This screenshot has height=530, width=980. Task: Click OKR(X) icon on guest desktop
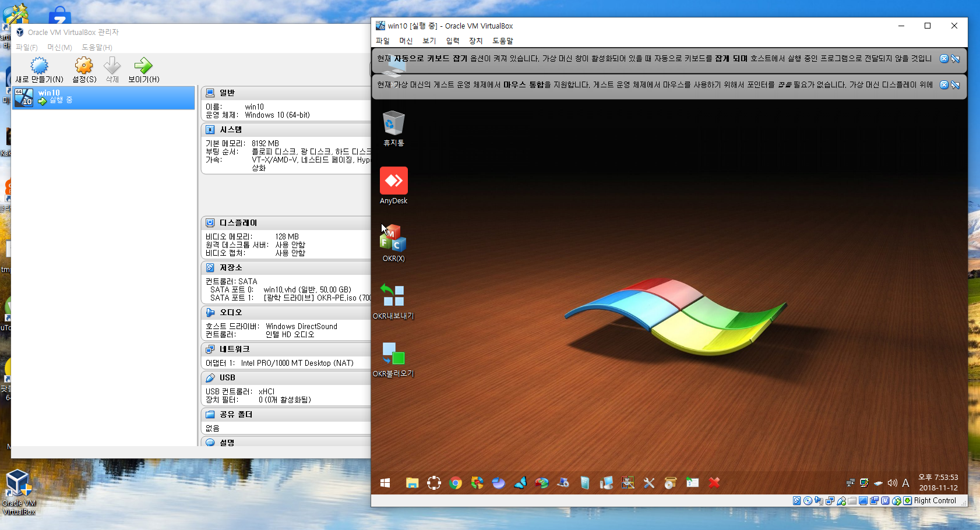(x=393, y=243)
